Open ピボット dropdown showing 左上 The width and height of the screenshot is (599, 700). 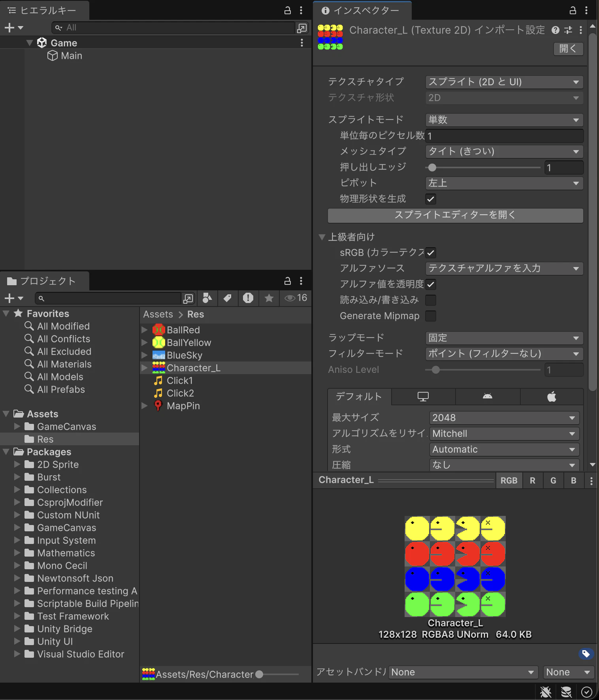tap(504, 183)
